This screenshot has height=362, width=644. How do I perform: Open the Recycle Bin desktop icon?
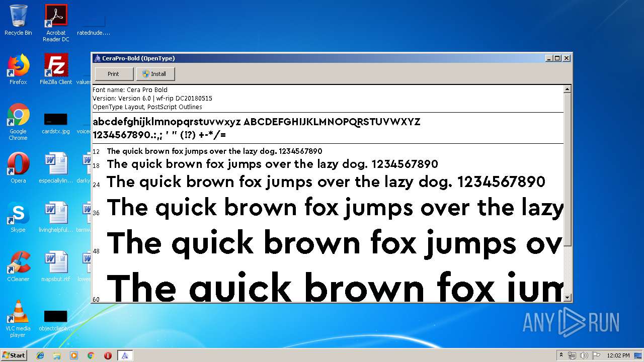(18, 20)
